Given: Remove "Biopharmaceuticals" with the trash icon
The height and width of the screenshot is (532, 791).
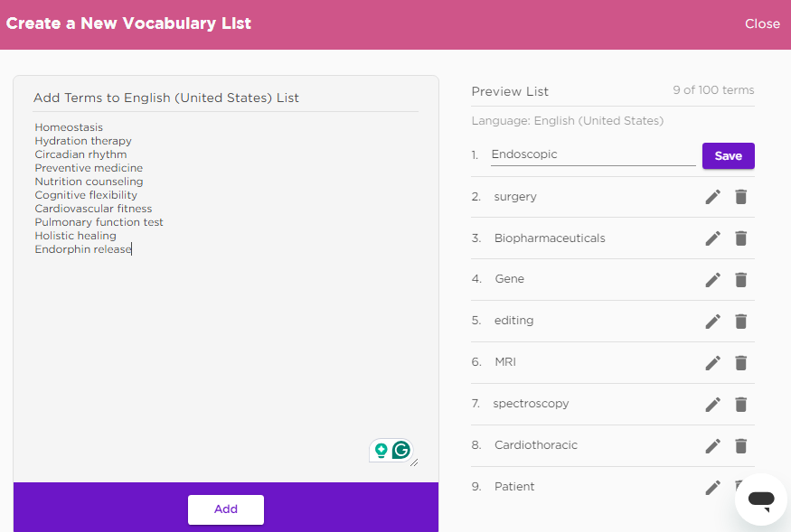Looking at the screenshot, I should click(740, 238).
